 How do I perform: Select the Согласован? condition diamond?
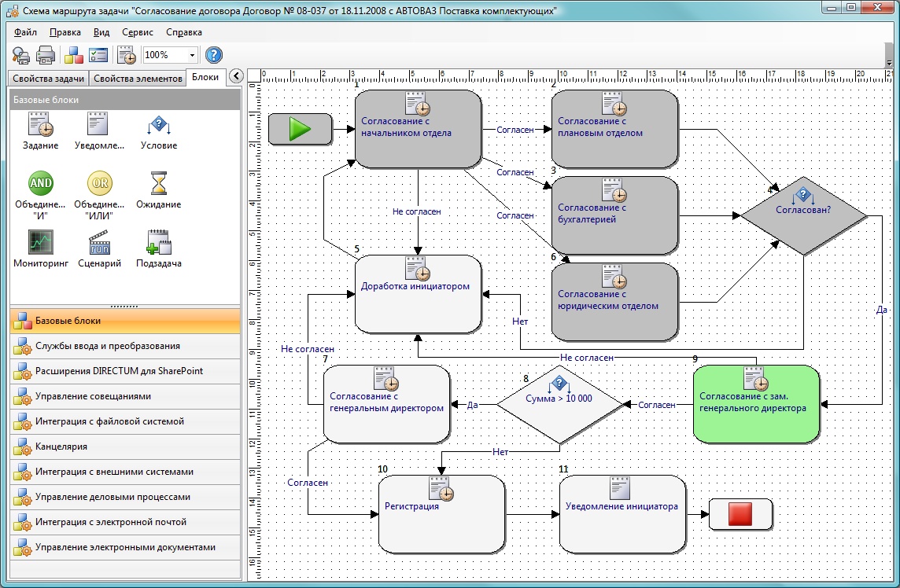point(803,215)
